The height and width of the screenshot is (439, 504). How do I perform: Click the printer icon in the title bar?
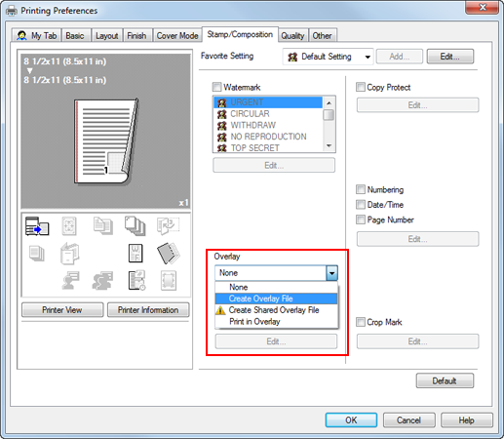click(12, 11)
